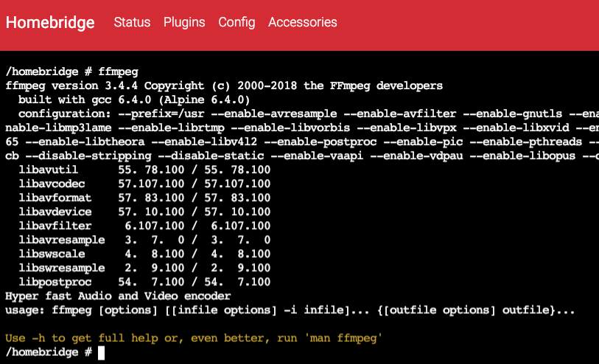Click the built with gcc 6.4.0 line
Screen dimensions: 599x364
tap(134, 99)
